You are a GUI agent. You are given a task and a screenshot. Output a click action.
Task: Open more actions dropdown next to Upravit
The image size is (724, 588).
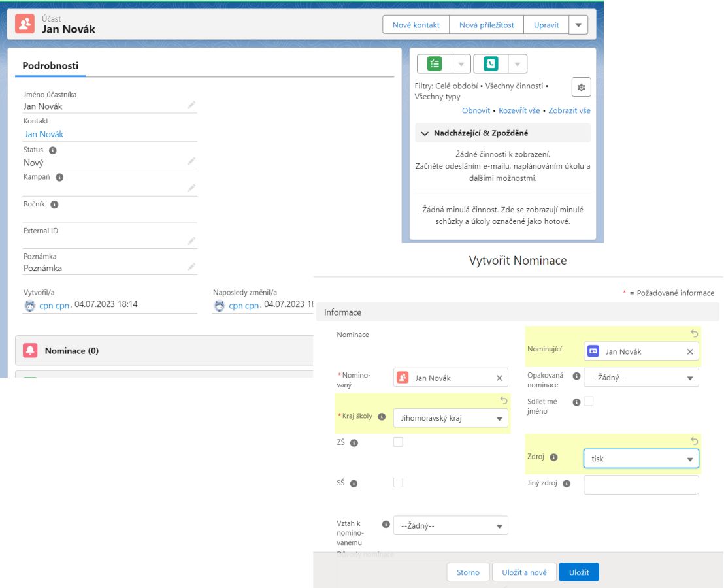[578, 25]
